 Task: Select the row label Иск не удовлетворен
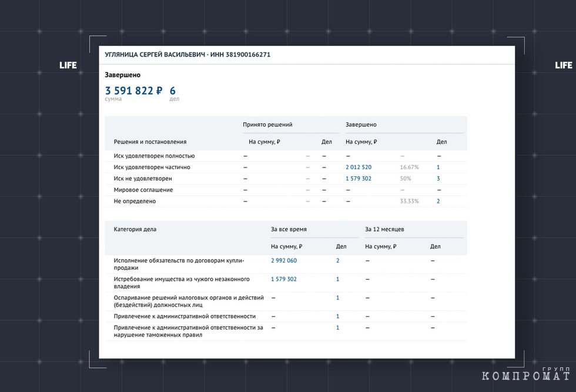pyautogui.click(x=143, y=179)
